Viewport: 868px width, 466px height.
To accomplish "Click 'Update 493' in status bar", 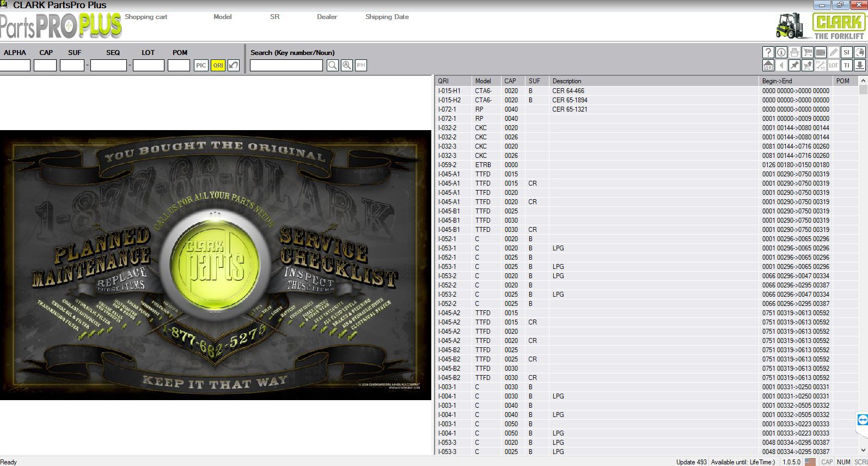I will pos(692,462).
